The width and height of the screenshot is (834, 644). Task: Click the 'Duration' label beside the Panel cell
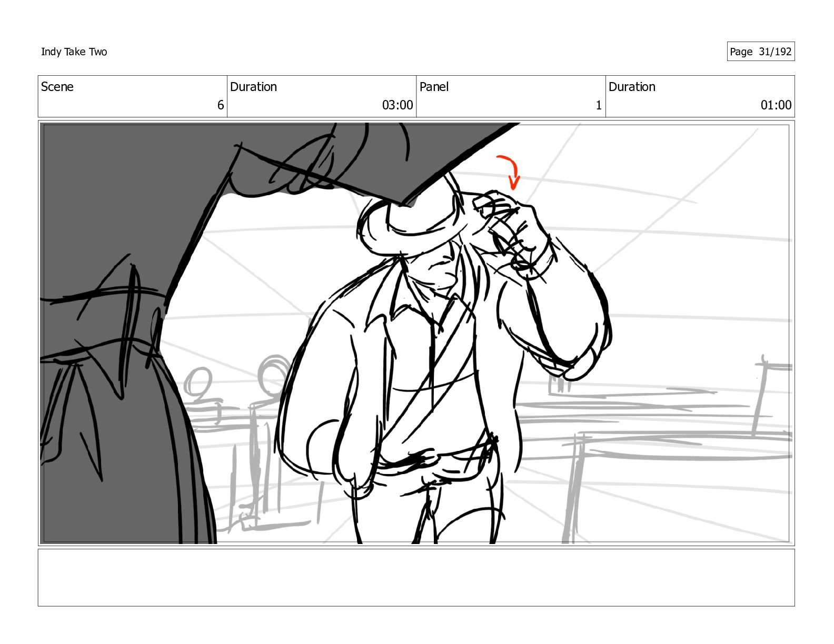(x=632, y=87)
